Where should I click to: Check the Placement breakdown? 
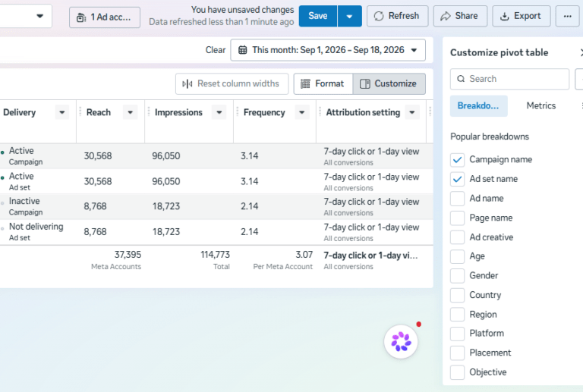point(457,353)
